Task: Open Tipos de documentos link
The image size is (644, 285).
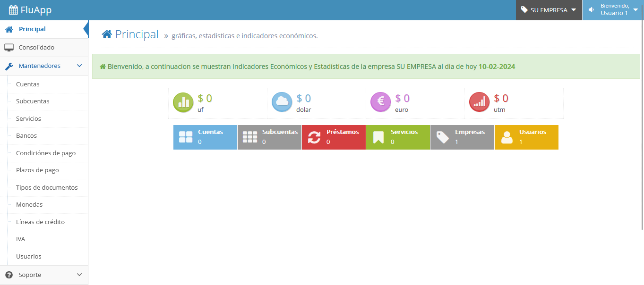Action: tap(47, 188)
